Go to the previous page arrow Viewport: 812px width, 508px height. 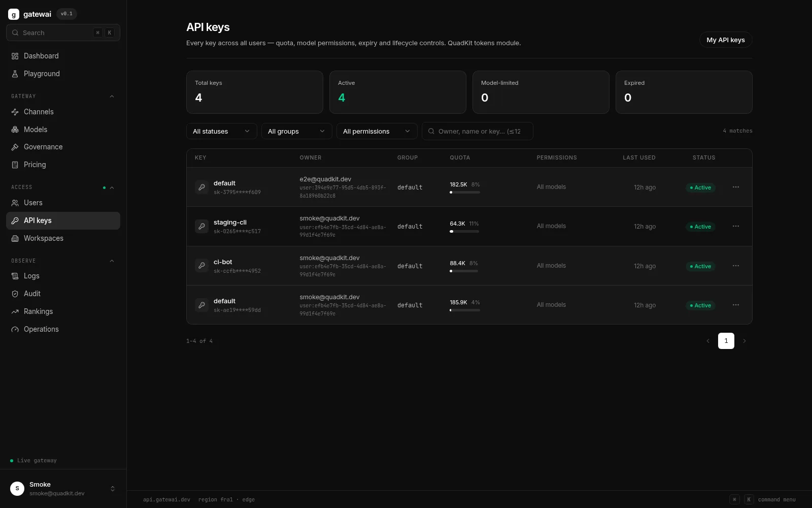coord(708,341)
